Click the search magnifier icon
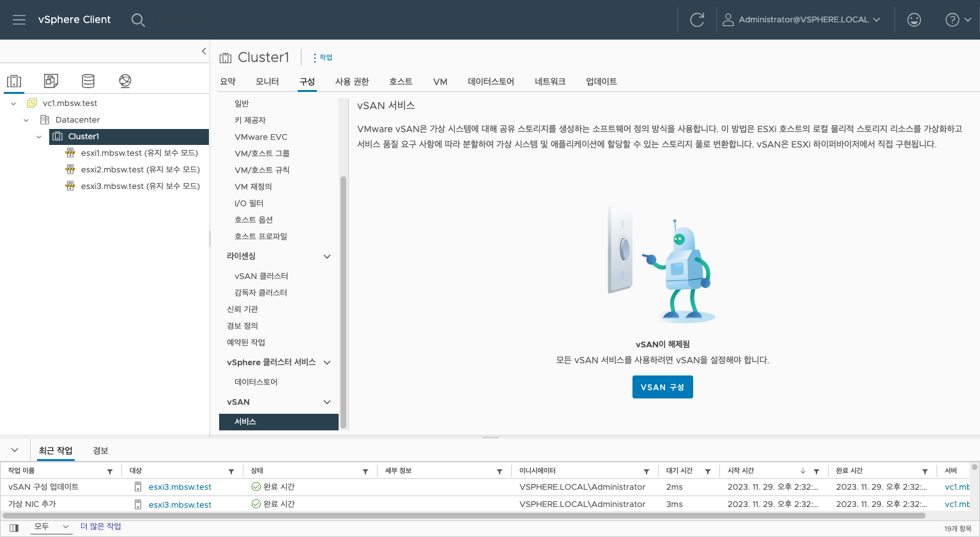The image size is (980, 537). 138,20
